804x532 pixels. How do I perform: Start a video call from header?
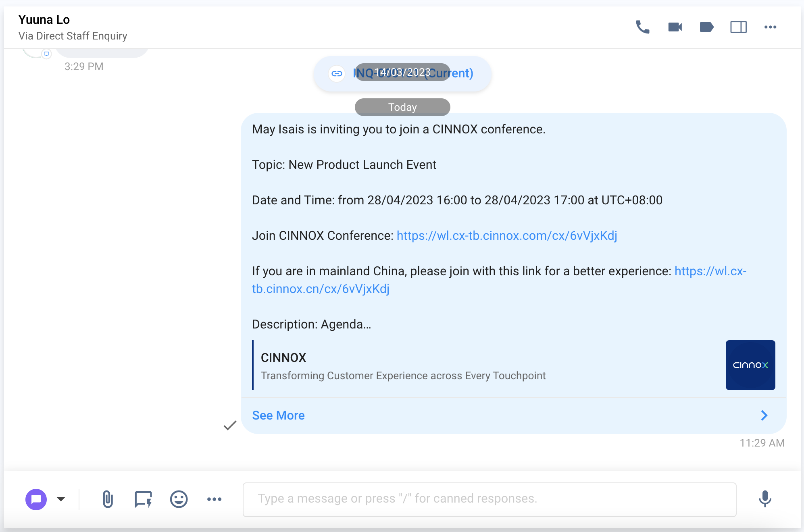click(x=675, y=27)
